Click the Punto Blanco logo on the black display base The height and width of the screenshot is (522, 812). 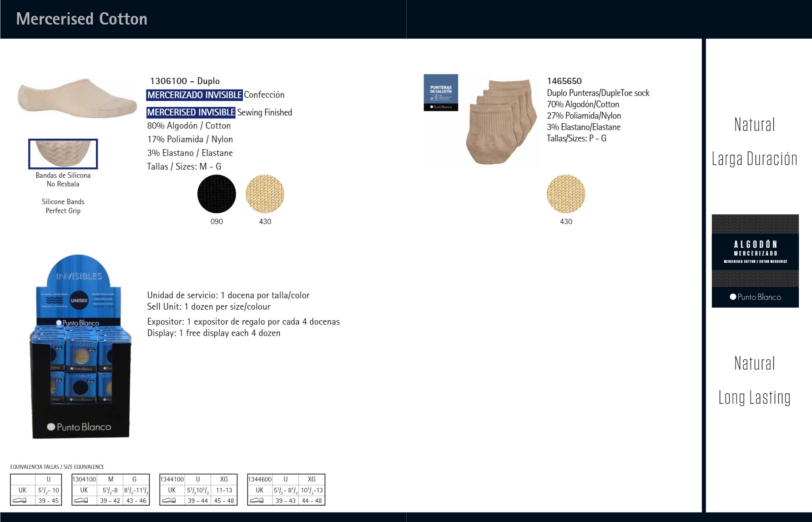tap(79, 427)
